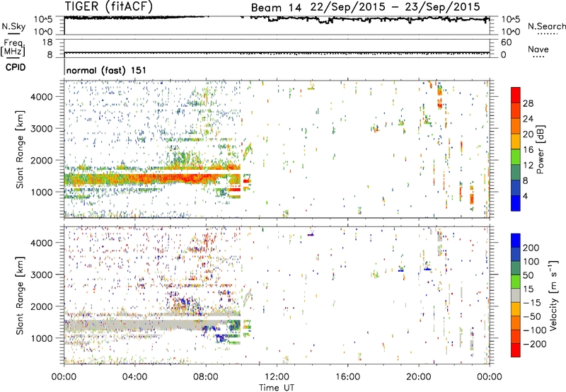Click the '18' frequency axis tick label
Viewport: 566px width, 392px height.
pyautogui.click(x=47, y=42)
